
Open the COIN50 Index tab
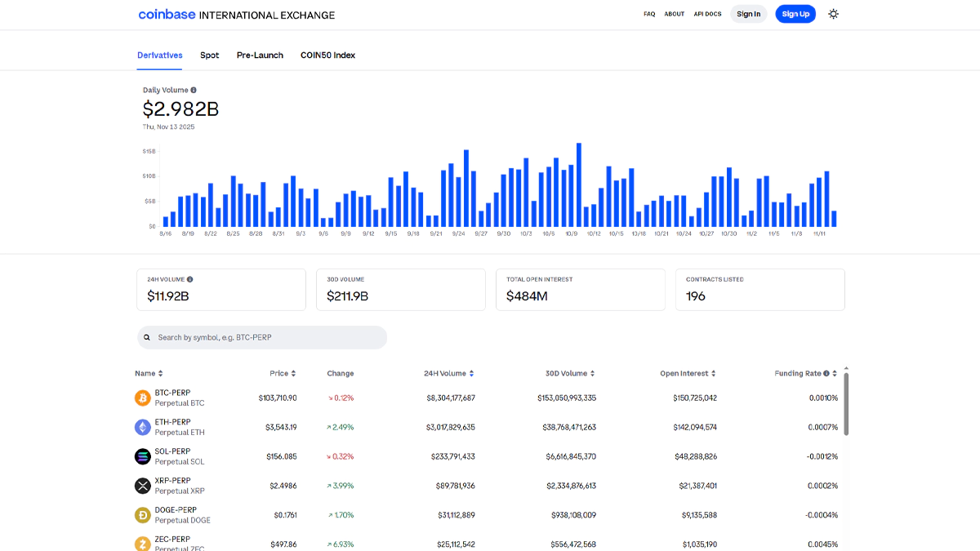tap(327, 56)
